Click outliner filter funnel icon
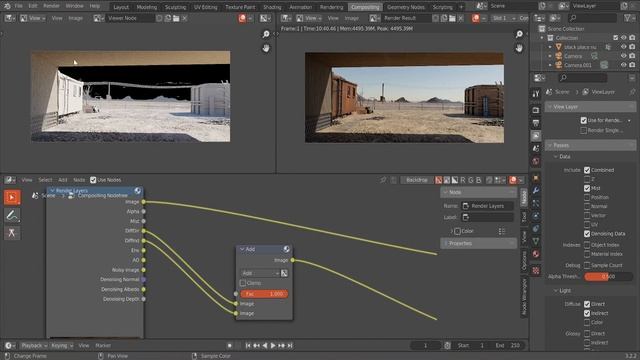The width and height of the screenshot is (640, 360). point(628,18)
